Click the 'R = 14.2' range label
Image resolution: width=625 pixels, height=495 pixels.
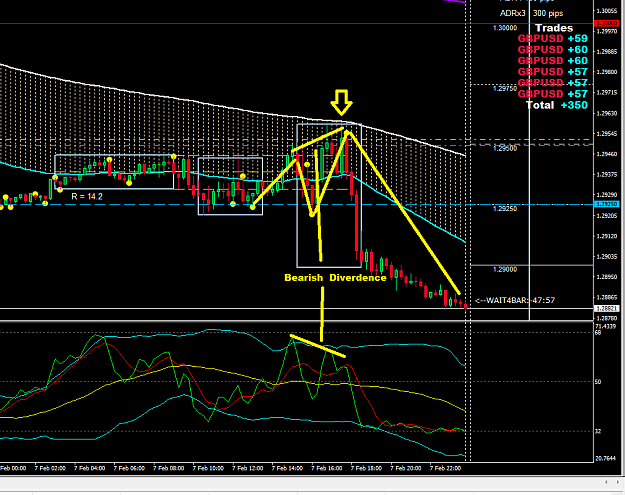tap(87, 196)
